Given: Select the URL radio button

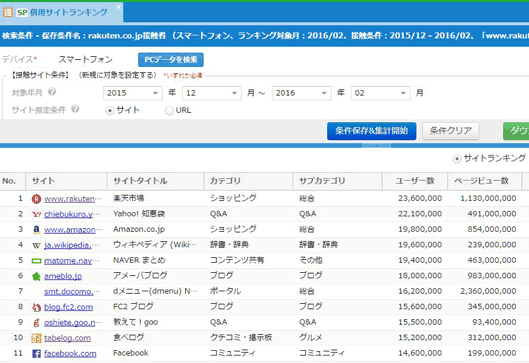Looking at the screenshot, I should [169, 110].
